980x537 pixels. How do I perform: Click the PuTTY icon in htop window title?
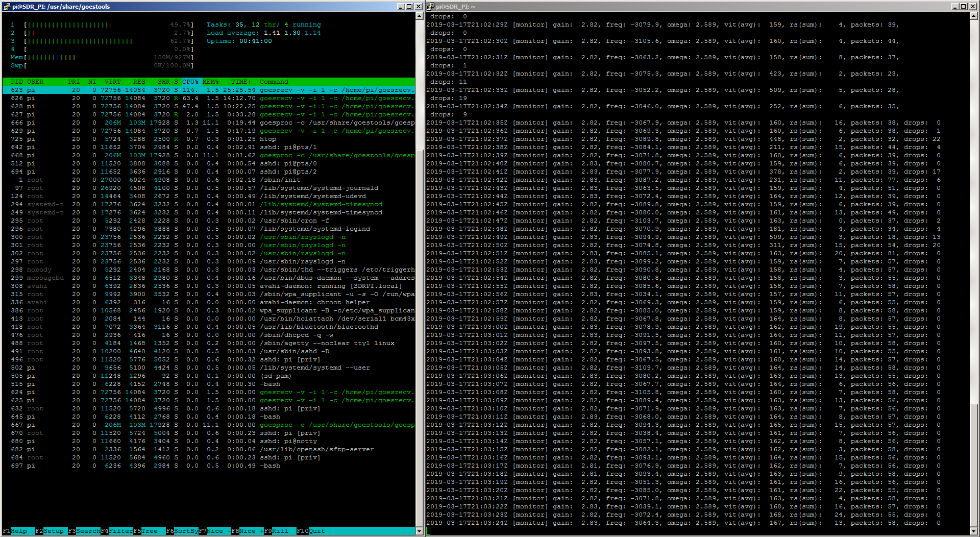(x=7, y=7)
